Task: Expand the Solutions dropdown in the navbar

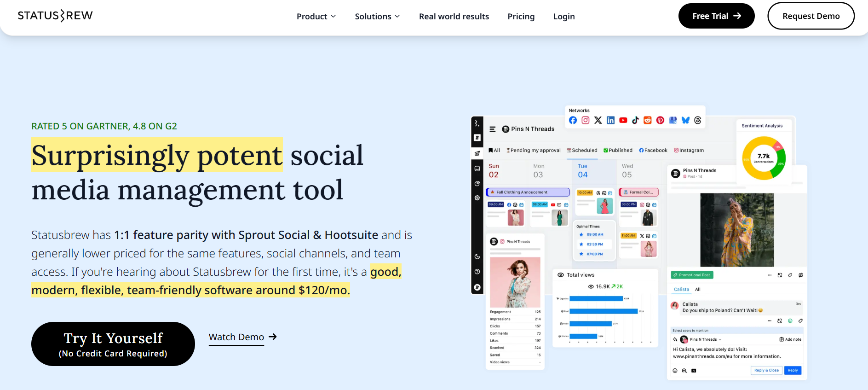Action: point(378,17)
